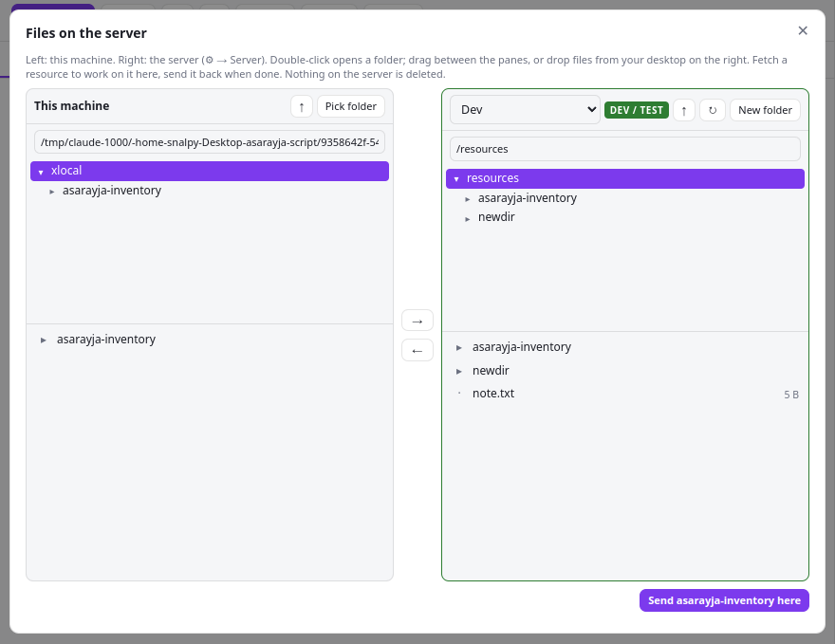835x644 pixels.
Task: Select newdir label in server tree
Action: [496, 217]
